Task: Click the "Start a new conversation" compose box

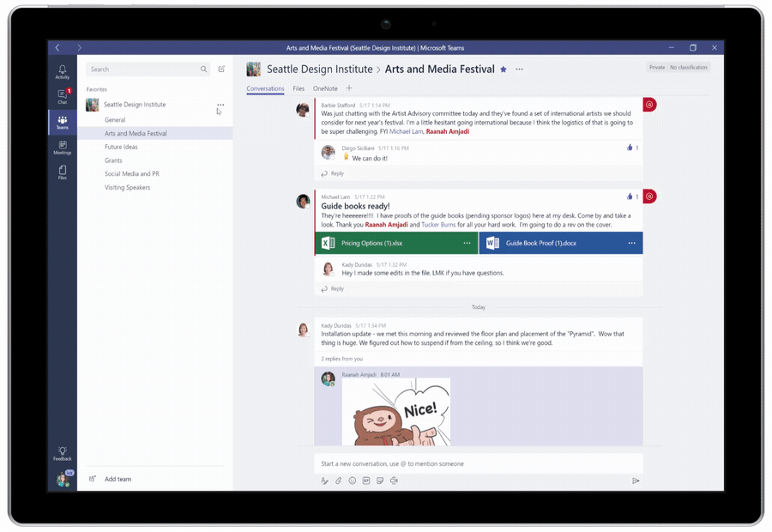Action: [479, 463]
